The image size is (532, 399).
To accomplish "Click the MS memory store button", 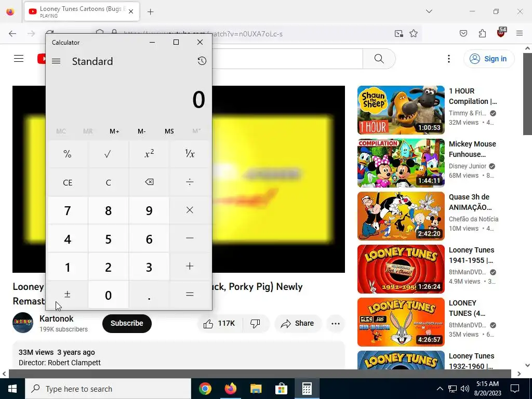I will 169,131.
